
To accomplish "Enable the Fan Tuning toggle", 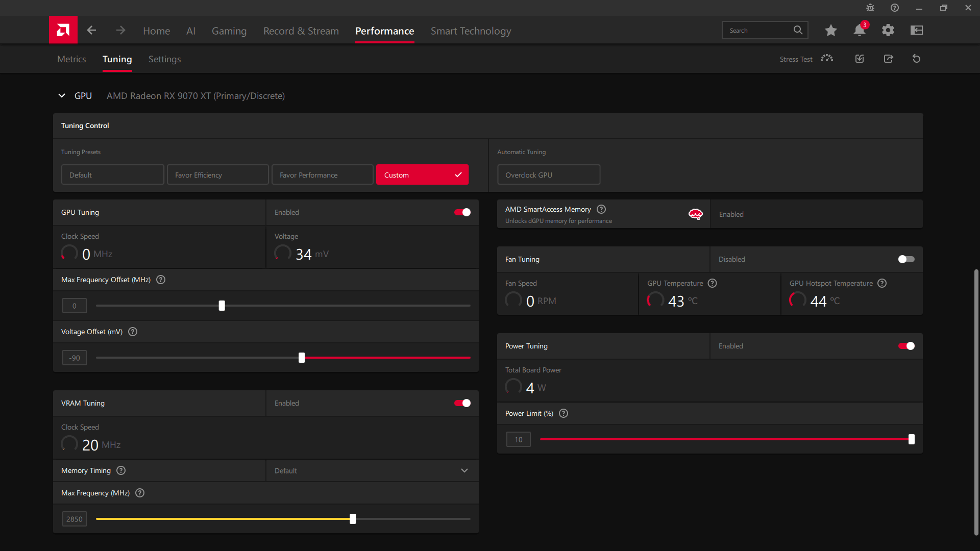I will point(906,259).
